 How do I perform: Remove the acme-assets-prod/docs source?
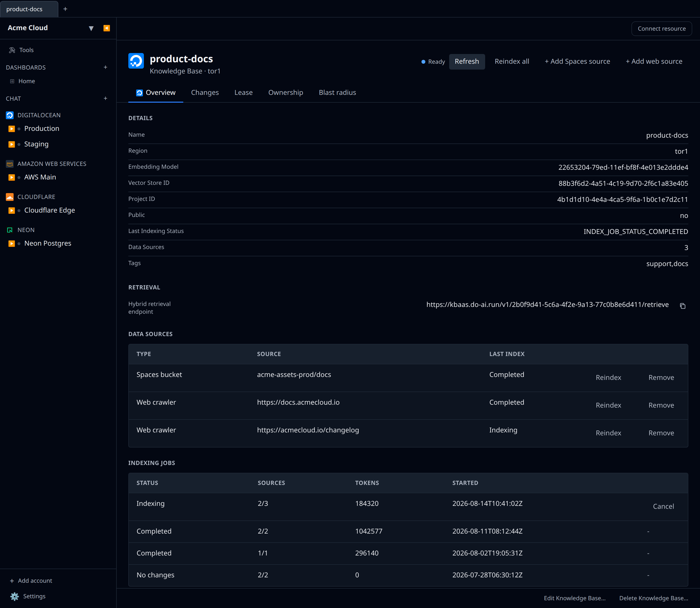coord(661,378)
